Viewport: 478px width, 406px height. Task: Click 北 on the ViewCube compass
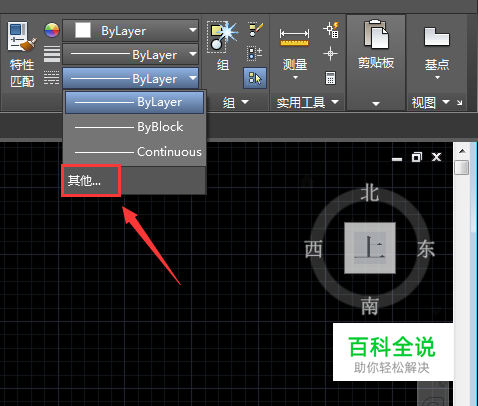click(x=370, y=193)
